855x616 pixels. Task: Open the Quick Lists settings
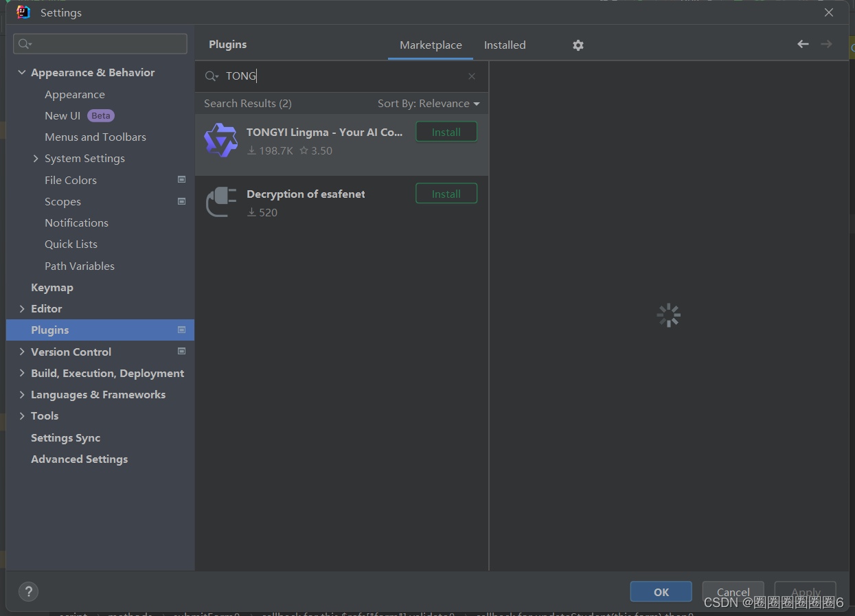[x=71, y=244]
